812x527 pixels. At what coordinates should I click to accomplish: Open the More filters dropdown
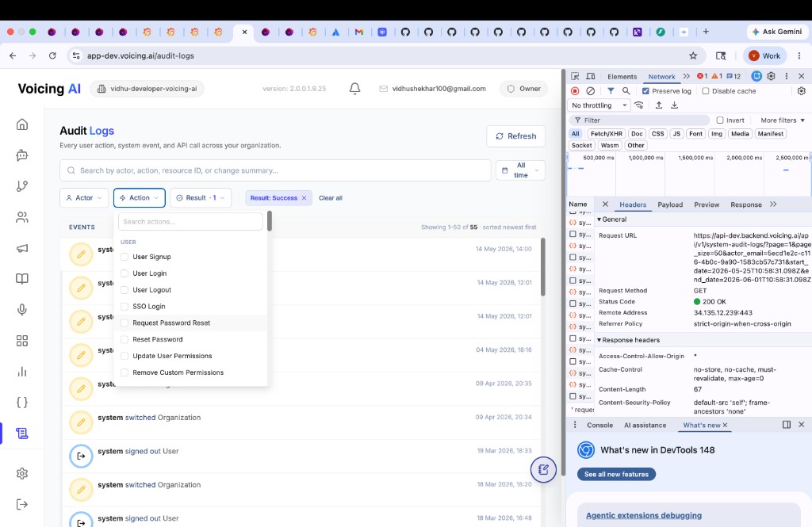point(783,120)
